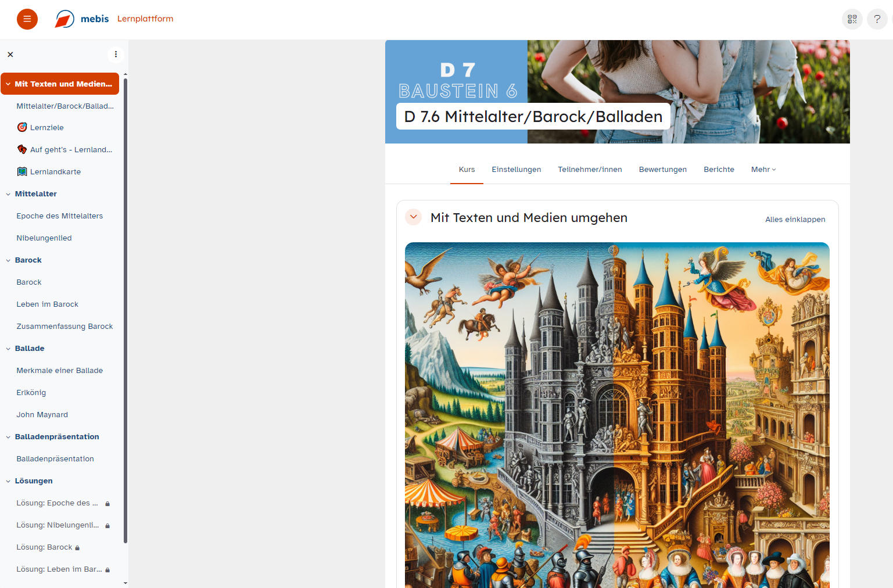Switch to the Bewertungen tab
The width and height of the screenshot is (893, 588).
662,170
